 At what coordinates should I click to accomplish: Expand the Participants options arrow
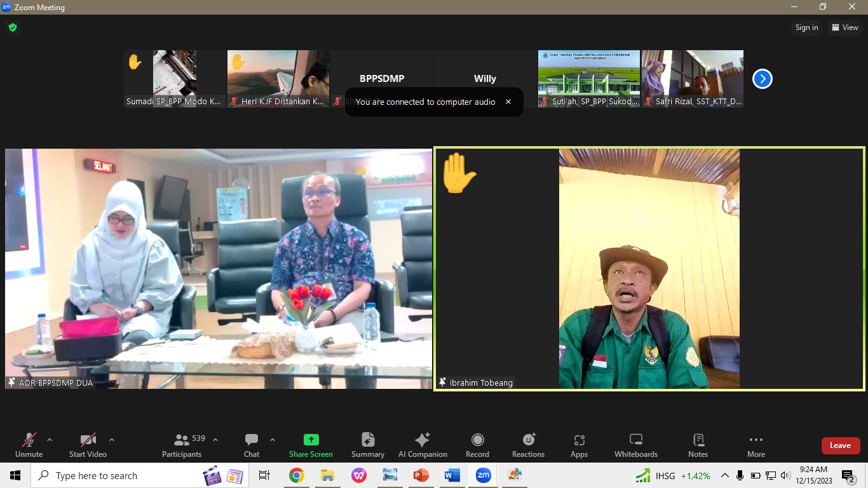click(215, 440)
